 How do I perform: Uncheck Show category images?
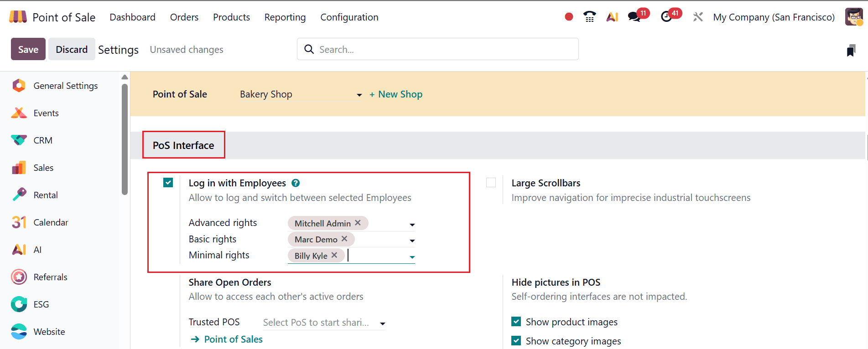(516, 341)
